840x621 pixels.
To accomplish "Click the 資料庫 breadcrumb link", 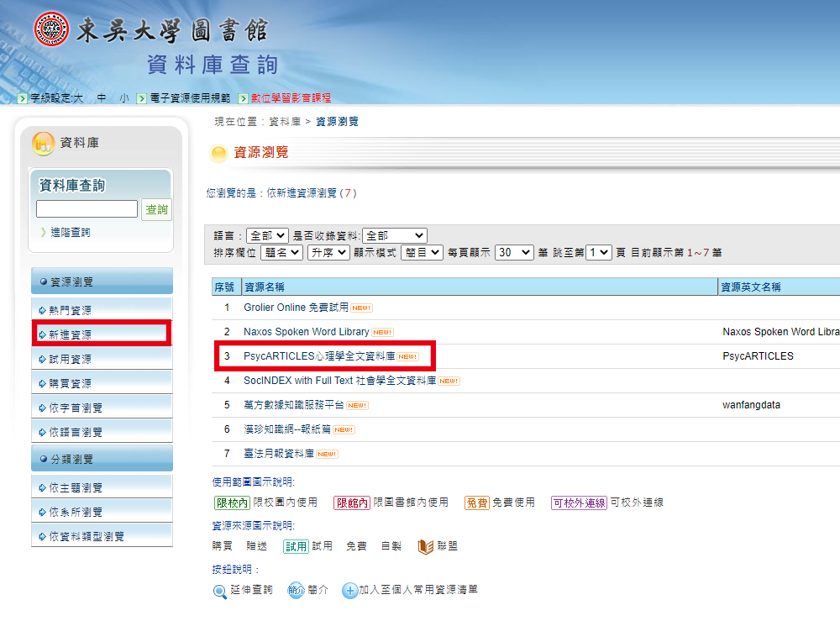I will (x=285, y=122).
